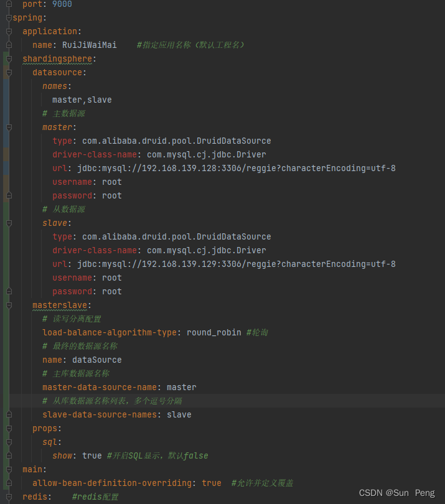Click the slave key heading
The width and height of the screenshot is (445, 504).
(55, 223)
